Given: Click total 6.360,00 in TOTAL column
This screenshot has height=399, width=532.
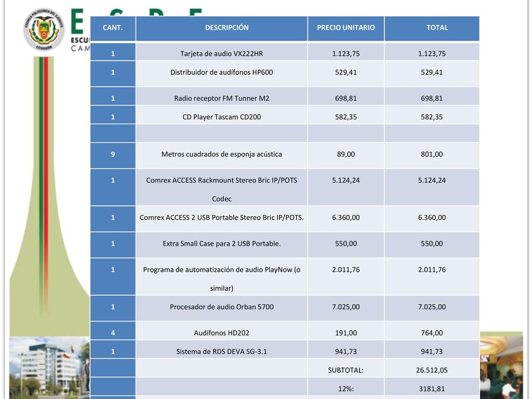Looking at the screenshot, I should point(432,218).
